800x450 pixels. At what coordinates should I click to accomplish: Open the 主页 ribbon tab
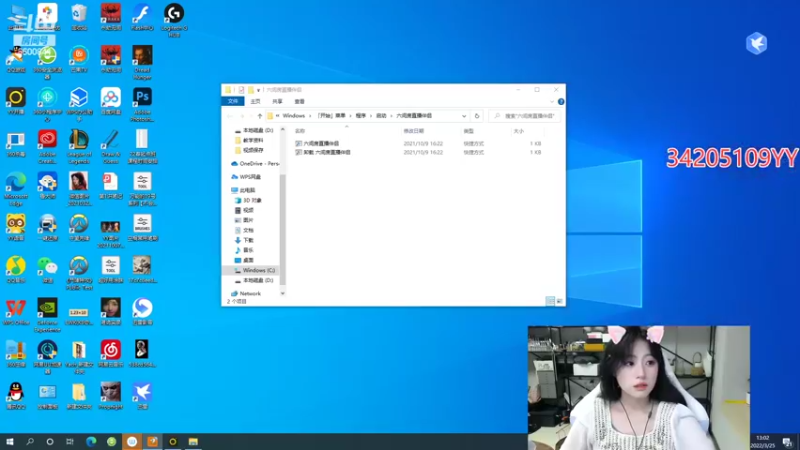point(255,102)
